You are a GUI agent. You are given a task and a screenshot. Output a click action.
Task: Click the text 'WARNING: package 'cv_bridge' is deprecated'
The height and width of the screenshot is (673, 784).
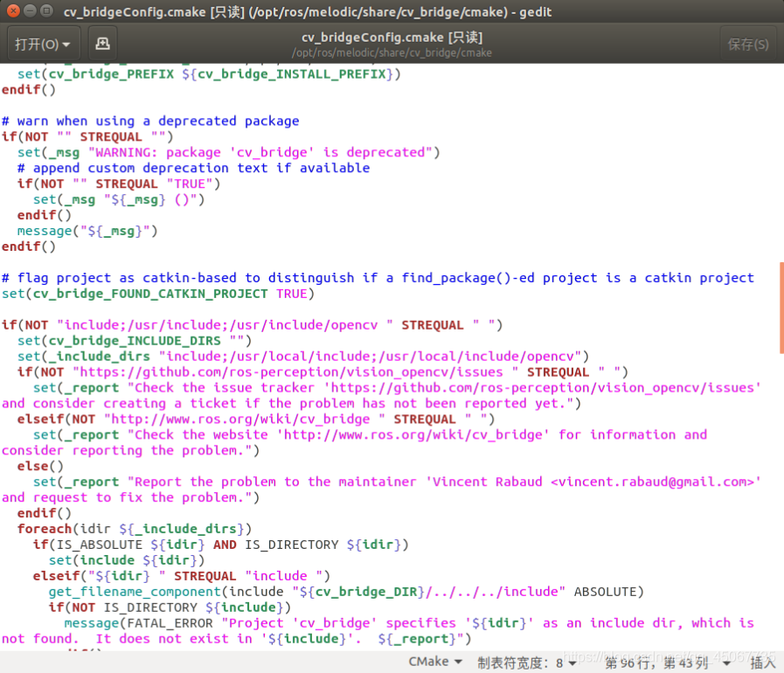click(x=260, y=152)
